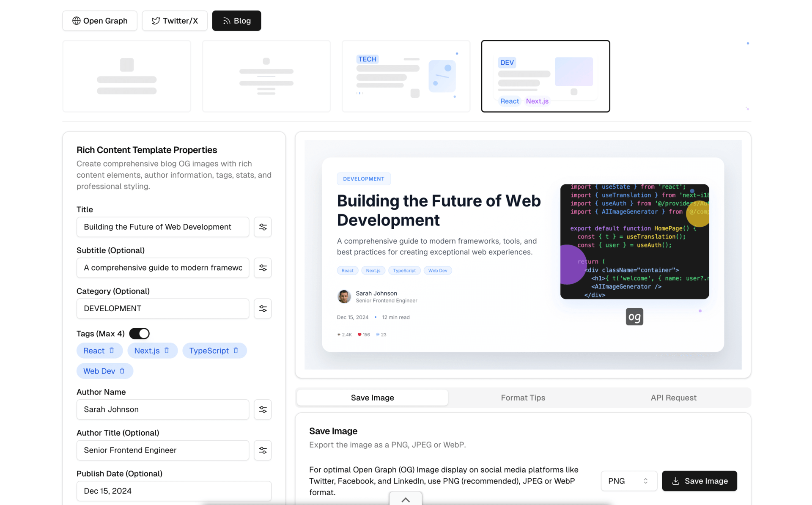Viewport: 812px width, 505px height.
Task: Click the Category input containing DEVELOPMENT
Action: [x=163, y=309]
